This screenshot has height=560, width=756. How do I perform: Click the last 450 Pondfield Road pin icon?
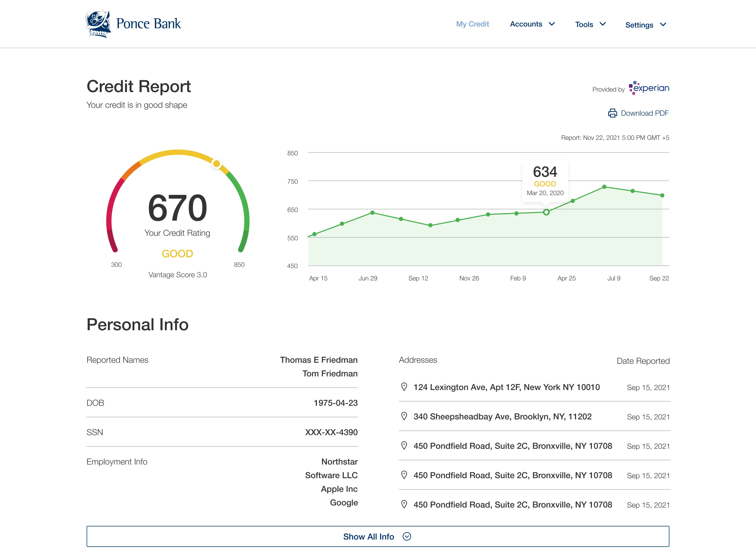404,504
